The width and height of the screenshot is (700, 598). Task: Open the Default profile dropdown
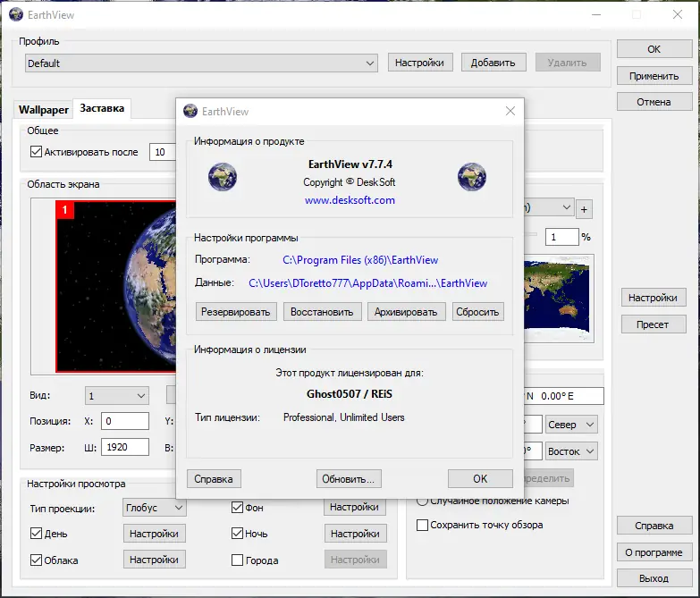point(201,63)
